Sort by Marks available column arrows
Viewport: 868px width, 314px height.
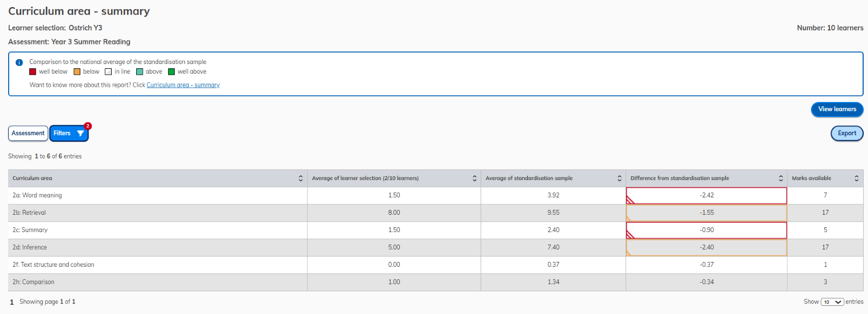[x=857, y=178]
